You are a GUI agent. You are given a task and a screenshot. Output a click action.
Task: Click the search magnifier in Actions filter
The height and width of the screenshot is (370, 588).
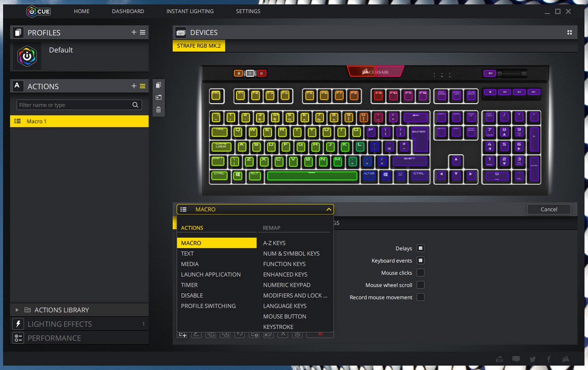(x=135, y=105)
